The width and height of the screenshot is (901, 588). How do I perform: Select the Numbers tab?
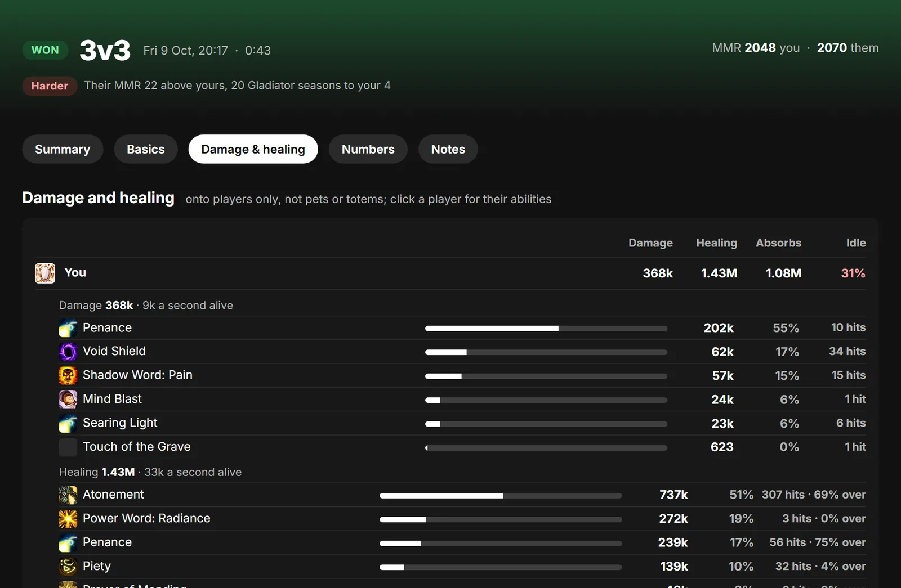tap(368, 149)
